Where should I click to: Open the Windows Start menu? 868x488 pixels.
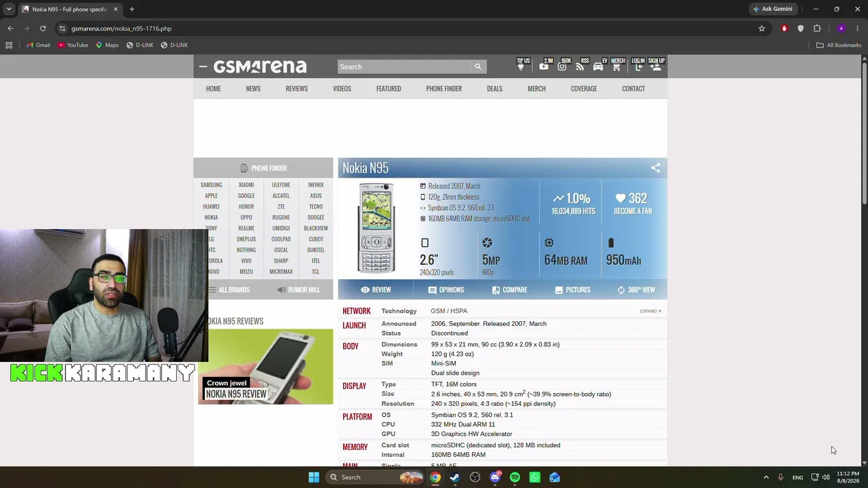pos(314,477)
